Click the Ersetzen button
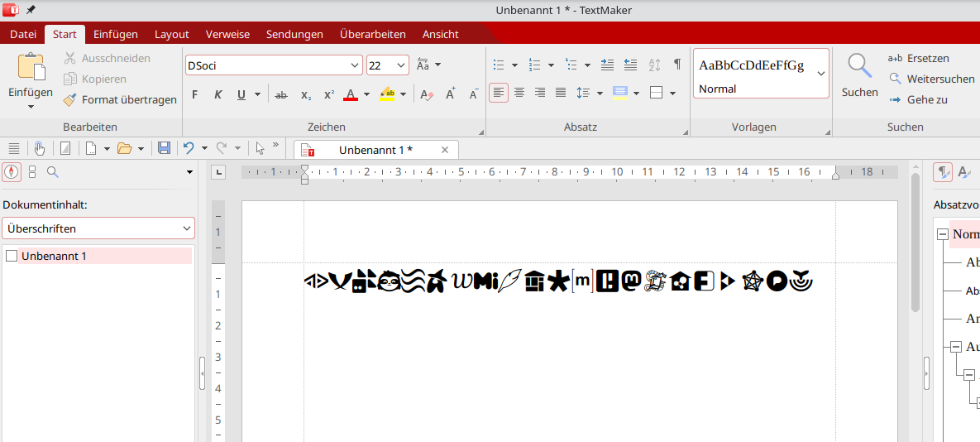Screen dimensions: 980x442 coord(918,58)
